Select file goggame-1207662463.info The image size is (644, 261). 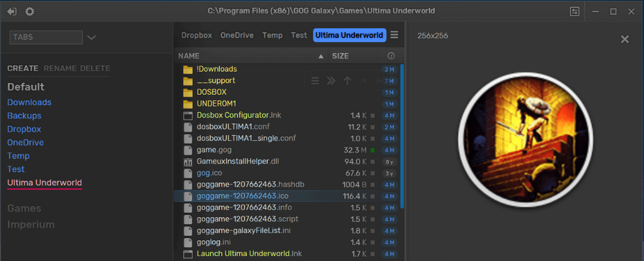244,207
